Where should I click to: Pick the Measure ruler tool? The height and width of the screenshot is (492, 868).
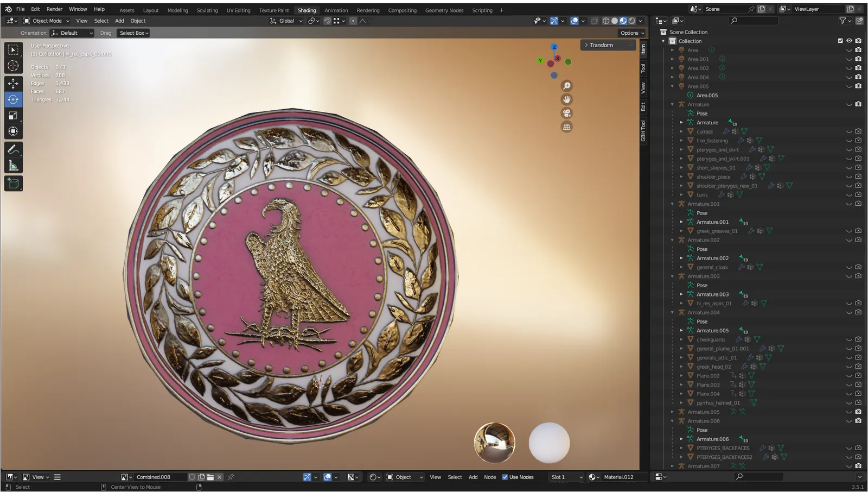[x=13, y=166]
